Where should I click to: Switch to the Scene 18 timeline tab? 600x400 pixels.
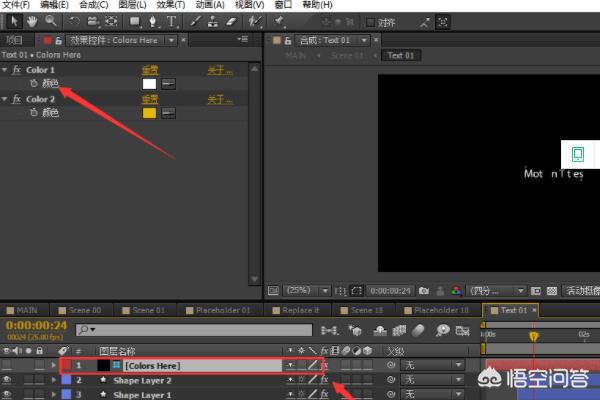pyautogui.click(x=363, y=310)
